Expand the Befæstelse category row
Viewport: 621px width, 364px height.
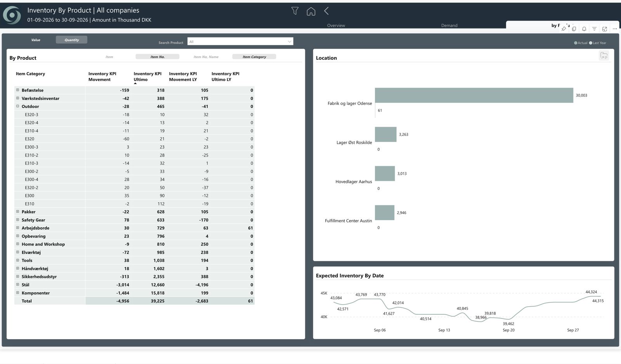tap(17, 90)
